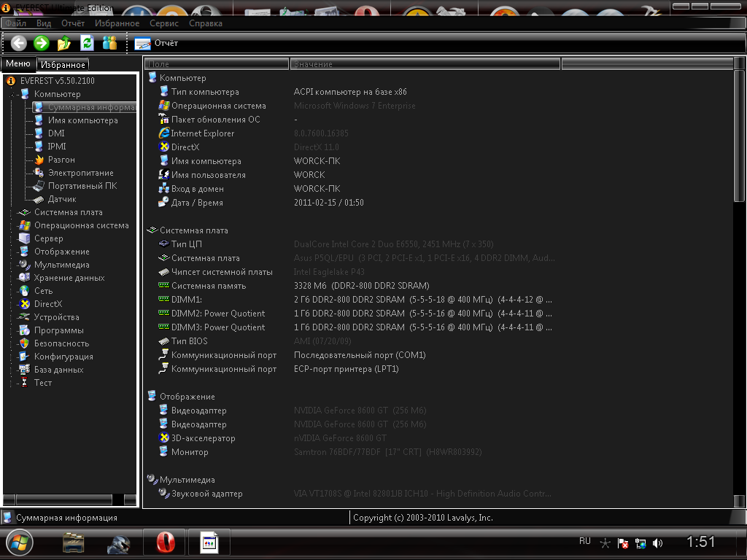Image resolution: width=747 pixels, height=560 pixels.
Task: Switch to the Избранное sidebar tab
Action: (63, 64)
